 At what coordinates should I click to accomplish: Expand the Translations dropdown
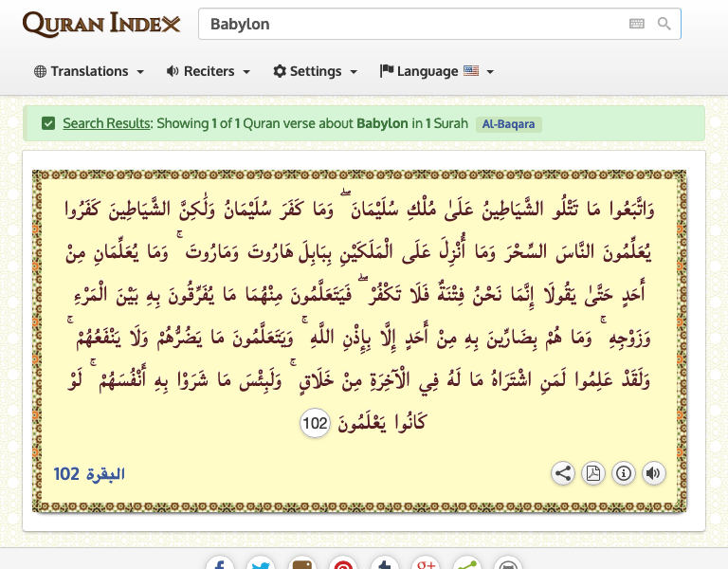89,71
